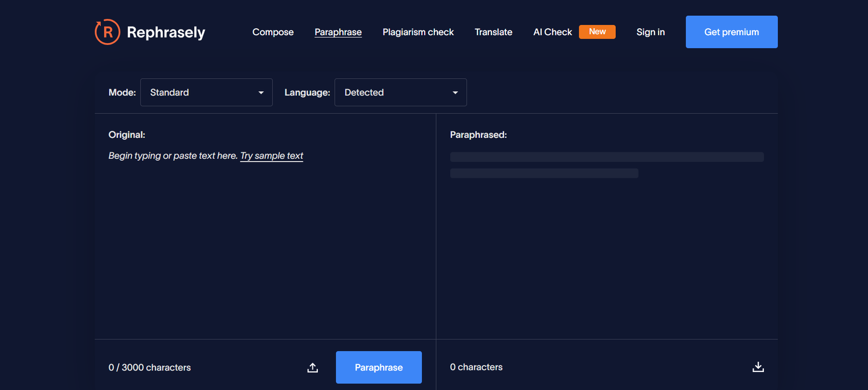Viewport: 868px width, 390px height.
Task: Go to the Compose page
Action: [273, 32]
